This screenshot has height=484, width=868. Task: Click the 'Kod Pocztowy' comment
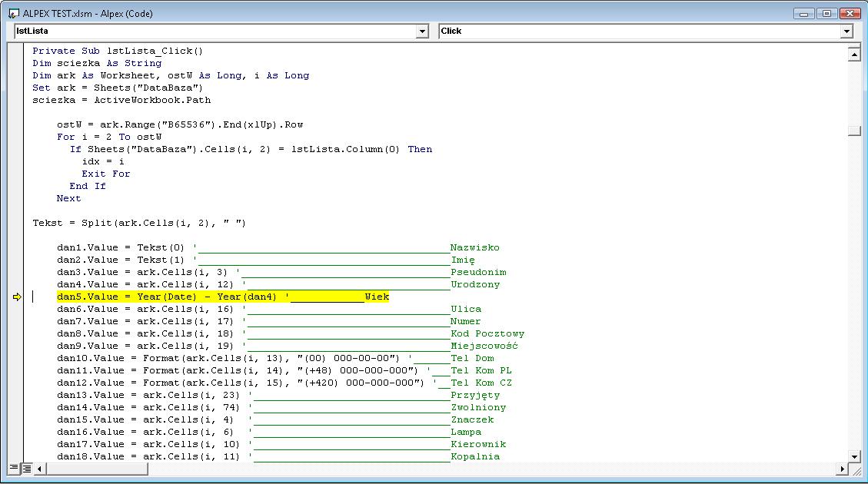coord(487,333)
